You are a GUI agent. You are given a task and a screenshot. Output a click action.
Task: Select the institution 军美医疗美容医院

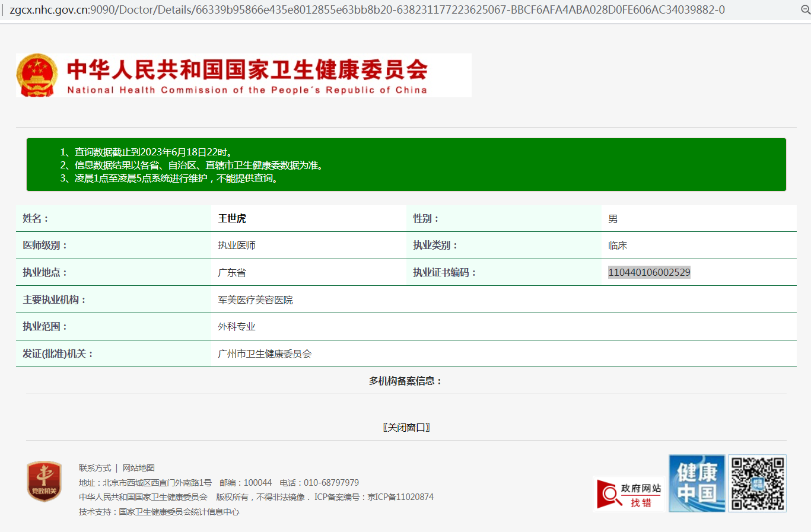(255, 300)
